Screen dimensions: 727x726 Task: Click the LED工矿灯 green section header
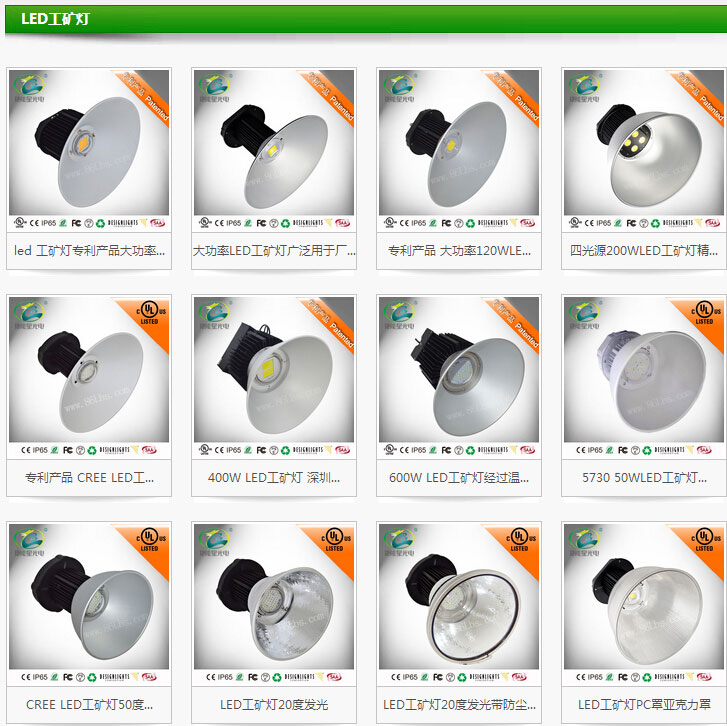coord(366,19)
